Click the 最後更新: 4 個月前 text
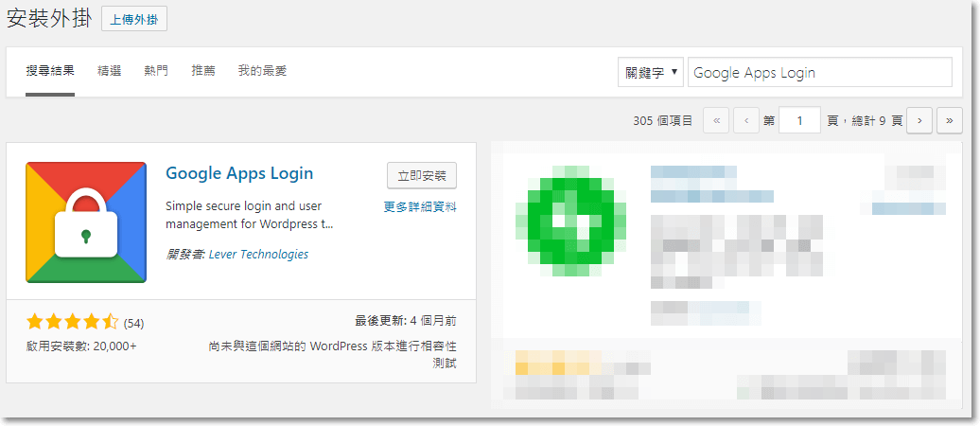Screen dimensions: 980x426 coord(406,322)
